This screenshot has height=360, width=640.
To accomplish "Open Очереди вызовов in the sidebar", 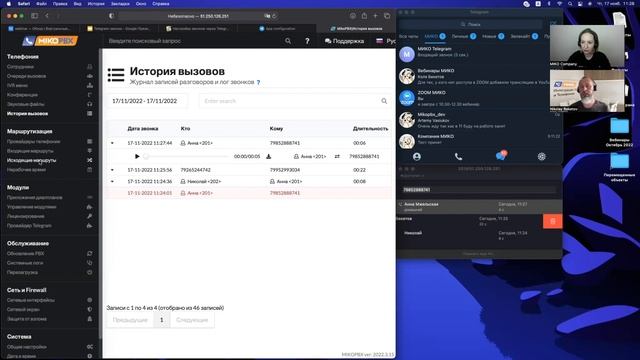I will pyautogui.click(x=27, y=76).
